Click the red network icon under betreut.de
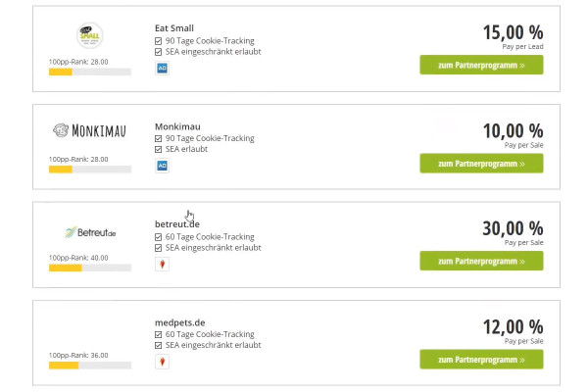Image resolution: width=588 pixels, height=392 pixels. coord(162,264)
